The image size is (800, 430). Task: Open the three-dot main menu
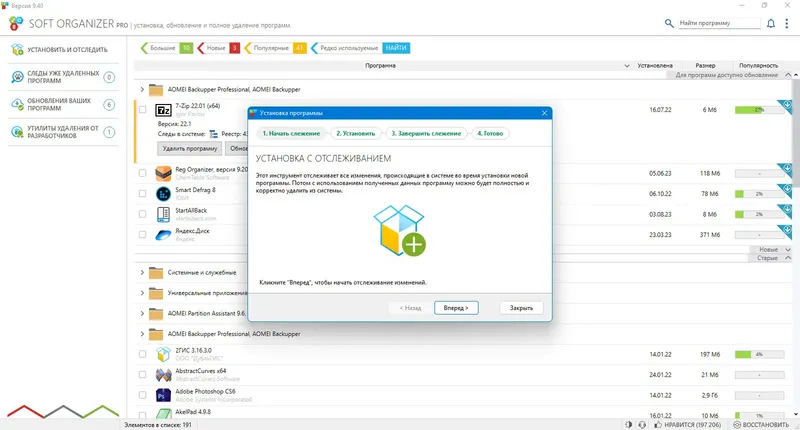coord(787,23)
